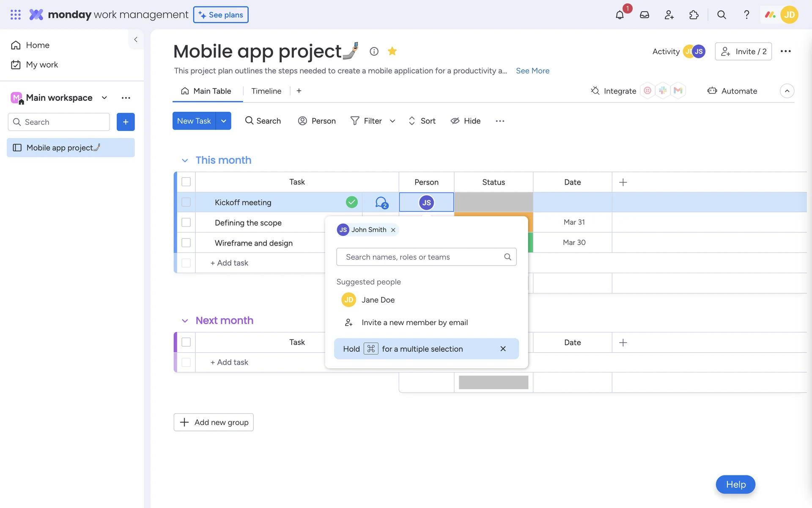Check the Defining the scope checkbox

pos(186,223)
